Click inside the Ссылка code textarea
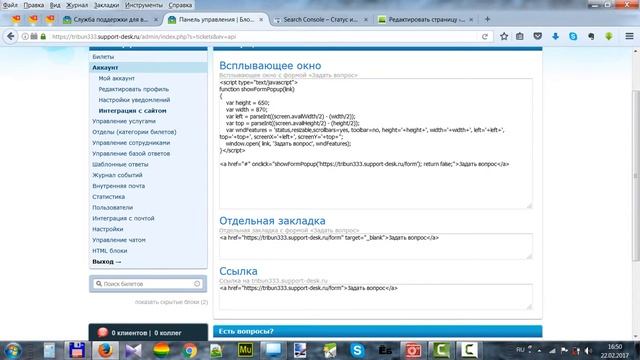The height and width of the screenshot is (360, 640). point(376,297)
